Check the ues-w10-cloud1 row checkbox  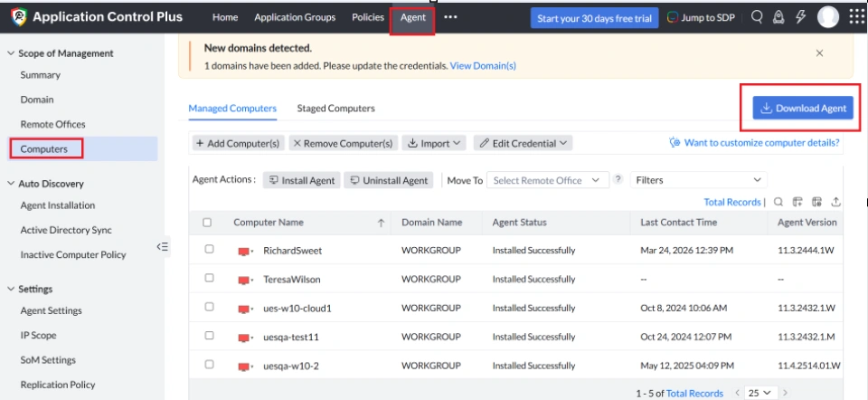tap(209, 307)
